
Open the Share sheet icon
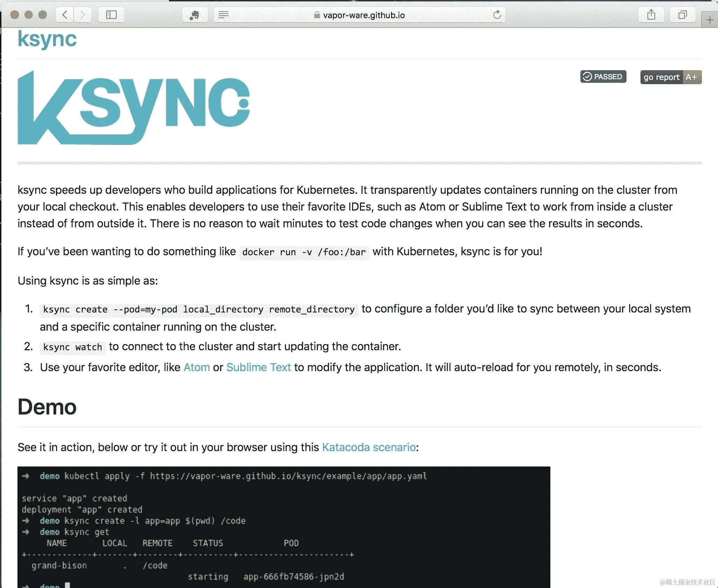[651, 15]
